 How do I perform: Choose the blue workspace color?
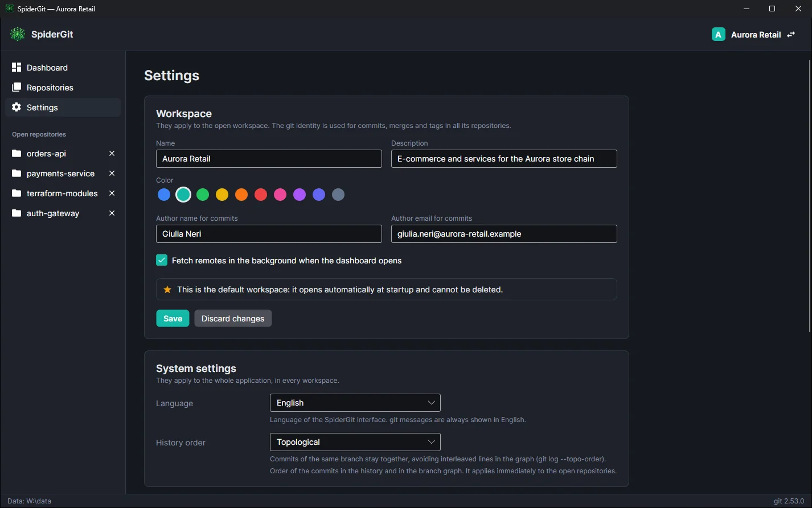(x=164, y=195)
